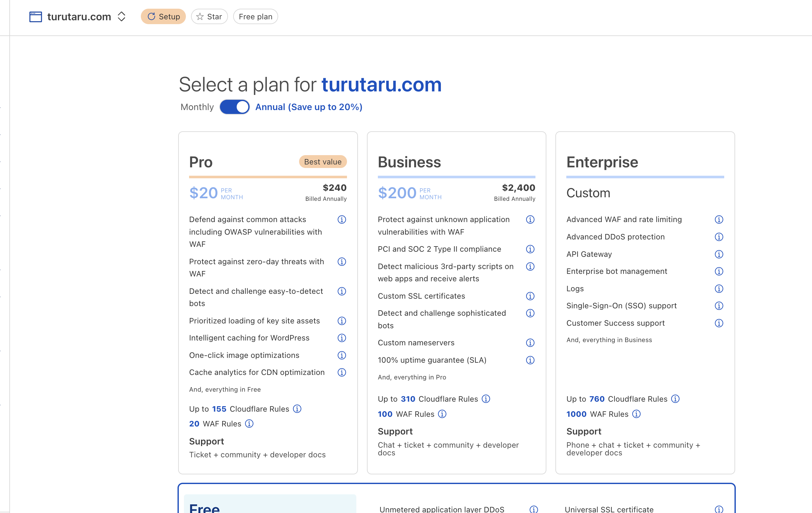Info icon for Protect against unknown application vulnerabilities
The width and height of the screenshot is (812, 513).
[x=530, y=220]
